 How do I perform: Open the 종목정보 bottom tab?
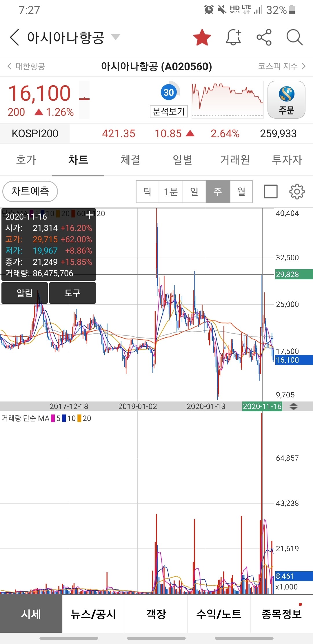coord(282,614)
